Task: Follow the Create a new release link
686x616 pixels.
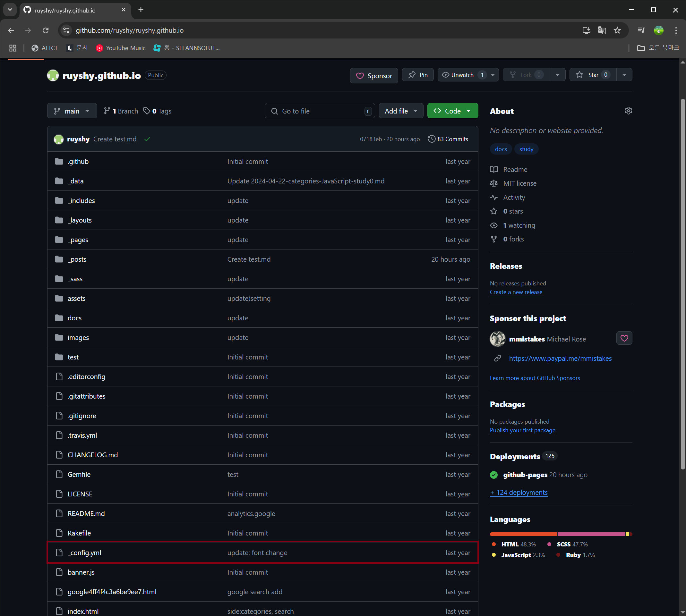Action: click(x=516, y=292)
